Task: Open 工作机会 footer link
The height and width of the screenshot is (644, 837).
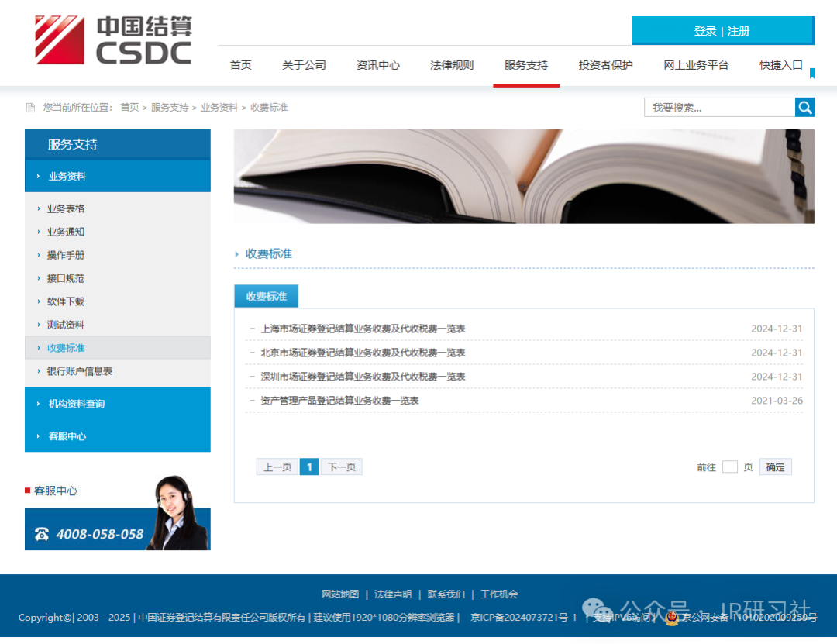Action: tap(499, 594)
